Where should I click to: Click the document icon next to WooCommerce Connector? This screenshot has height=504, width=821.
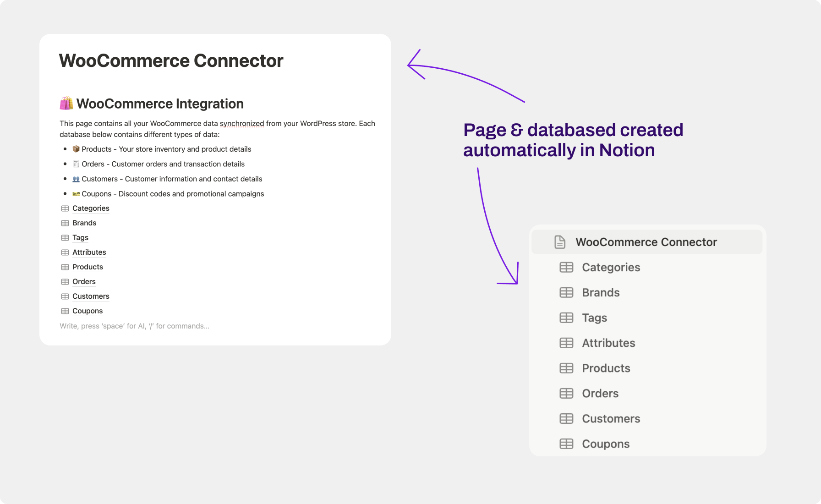[x=560, y=242]
